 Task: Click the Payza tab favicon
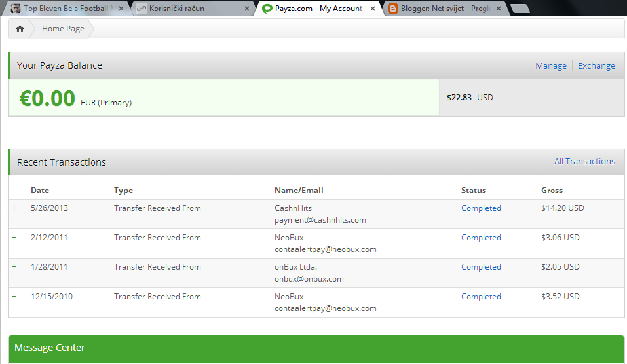267,9
